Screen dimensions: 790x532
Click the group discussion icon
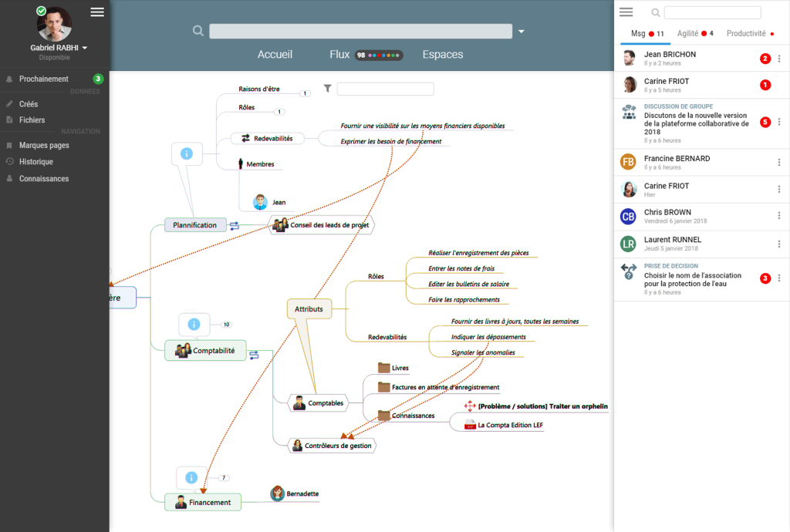pyautogui.click(x=629, y=113)
